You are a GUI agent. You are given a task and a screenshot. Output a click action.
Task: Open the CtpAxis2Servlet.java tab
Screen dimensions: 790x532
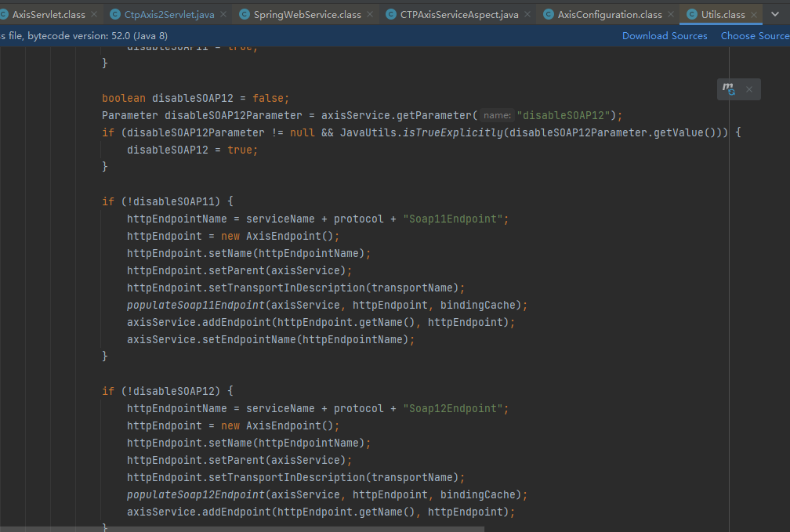[169, 14]
